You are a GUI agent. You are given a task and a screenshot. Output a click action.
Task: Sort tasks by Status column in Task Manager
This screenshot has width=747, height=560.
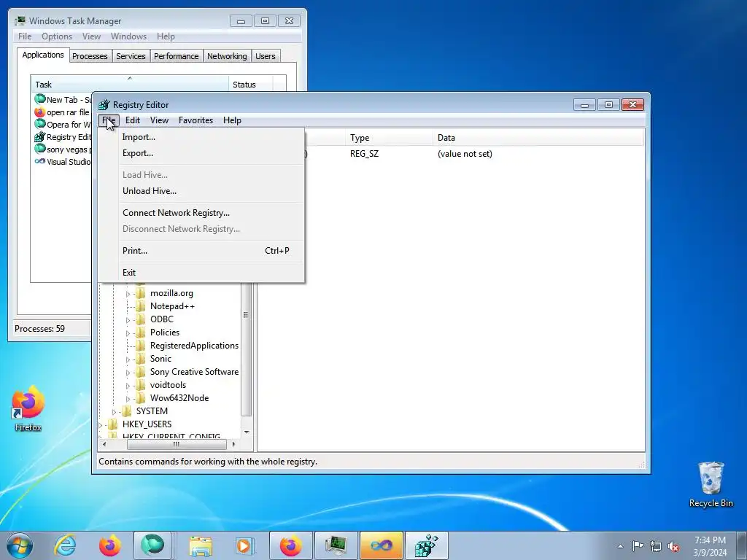pos(251,85)
